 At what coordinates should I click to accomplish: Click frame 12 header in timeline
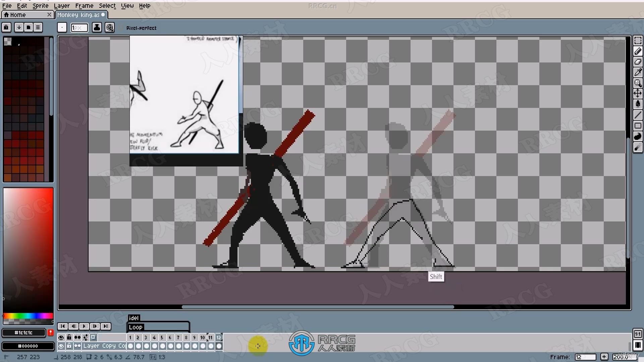pyautogui.click(x=219, y=338)
